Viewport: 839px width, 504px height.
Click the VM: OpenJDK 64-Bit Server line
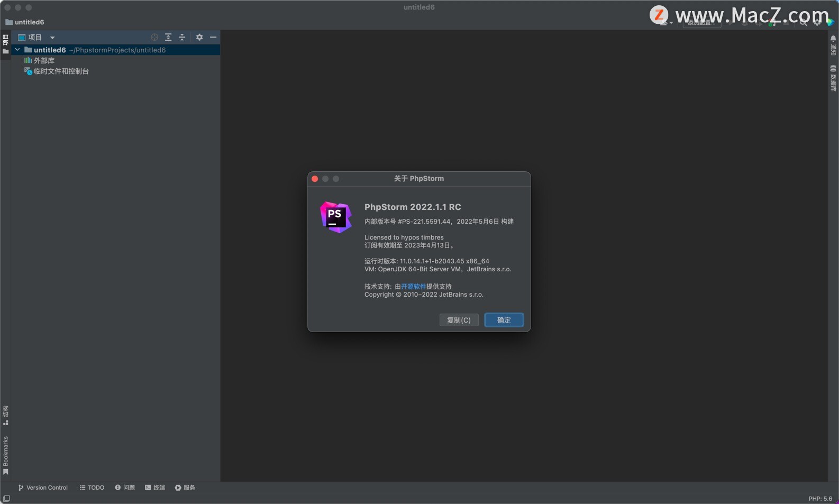[x=438, y=269]
